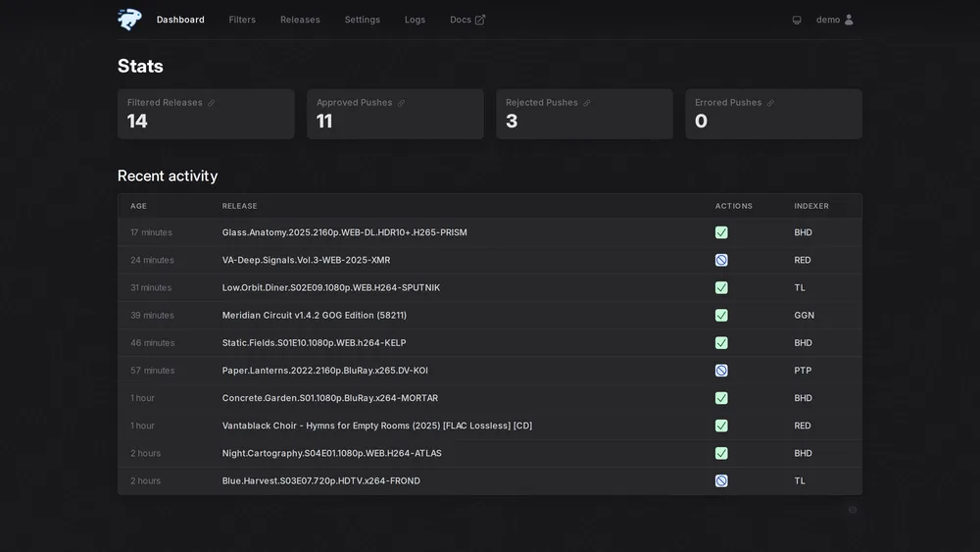Select release Glass.Anatomy.2025.2160p.WEB-DL.HDR10+.H265-PRISM
The height and width of the screenshot is (552, 980).
click(344, 232)
